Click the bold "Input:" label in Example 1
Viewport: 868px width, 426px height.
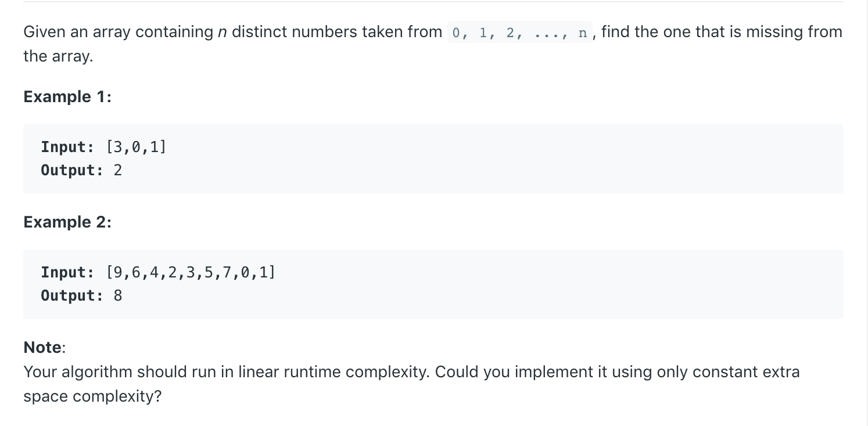coord(68,147)
